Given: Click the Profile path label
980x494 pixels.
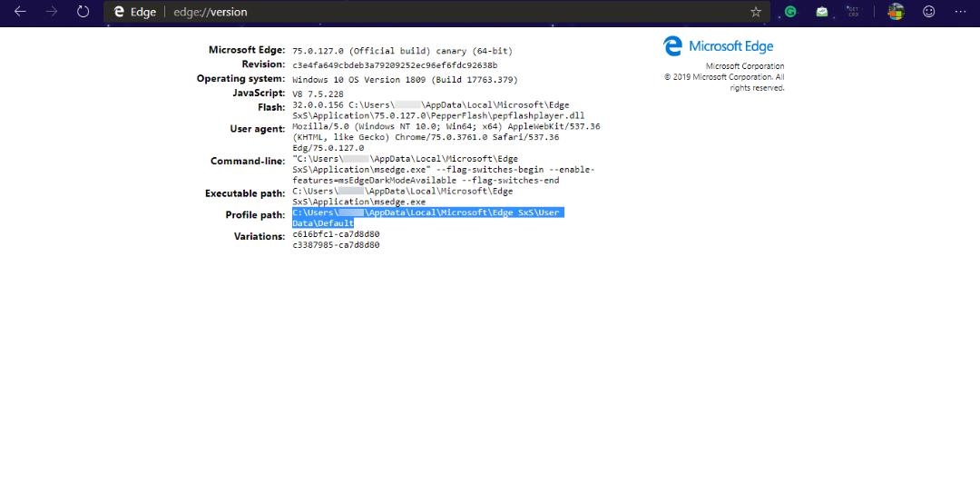Looking at the screenshot, I should [255, 215].
